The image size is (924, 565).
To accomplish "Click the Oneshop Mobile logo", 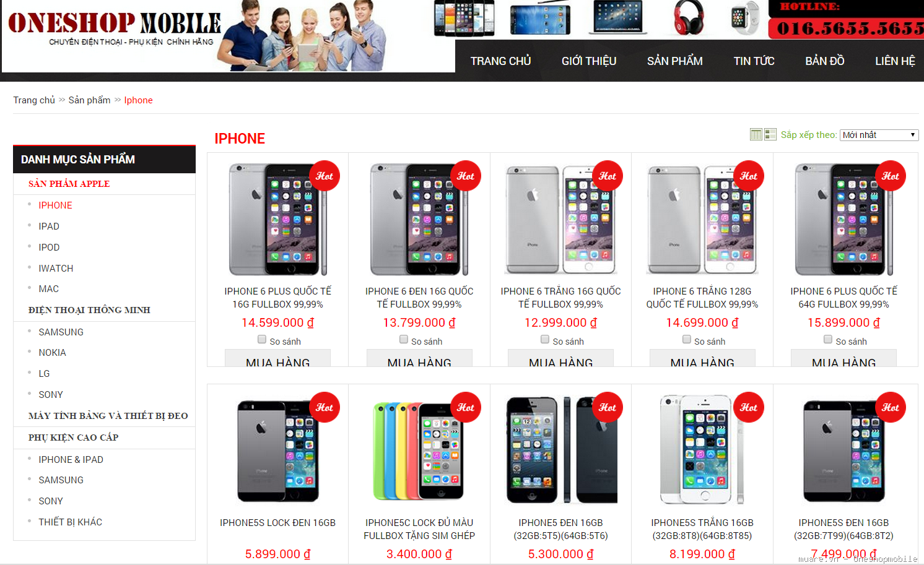I will click(115, 29).
